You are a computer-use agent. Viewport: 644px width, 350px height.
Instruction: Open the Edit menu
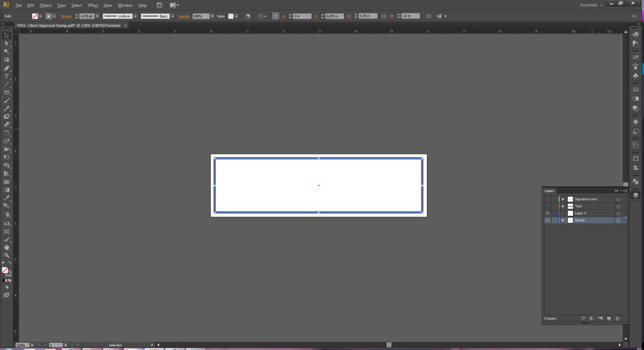click(x=31, y=5)
